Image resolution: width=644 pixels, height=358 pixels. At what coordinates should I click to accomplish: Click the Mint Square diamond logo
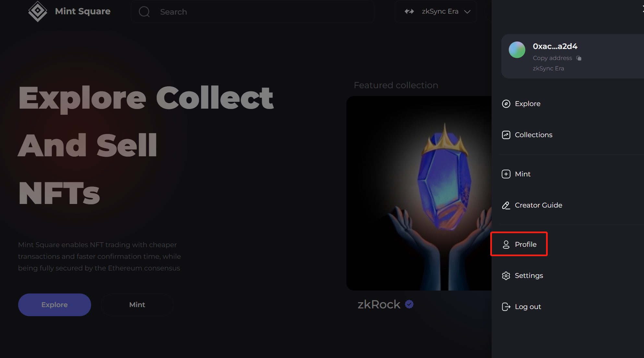point(38,11)
